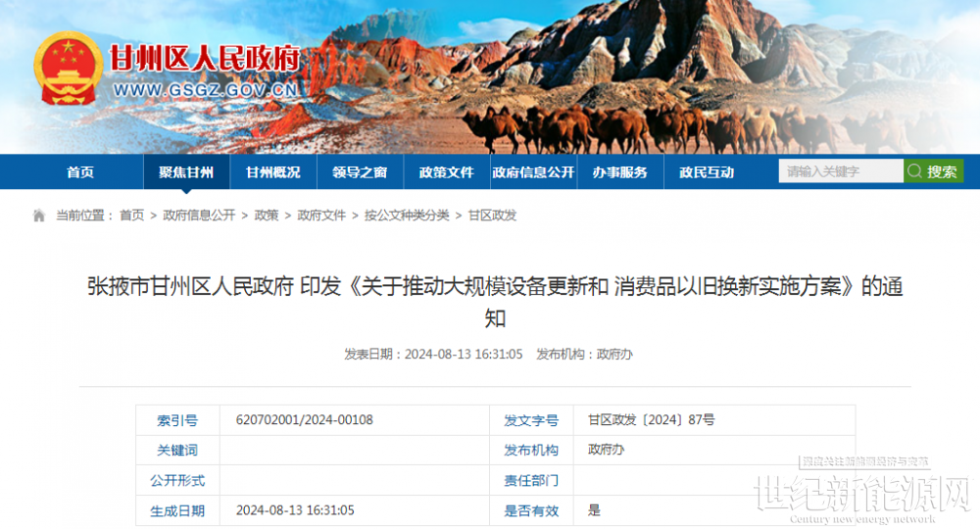Click the 甘州区人民政府 site title

point(204,59)
